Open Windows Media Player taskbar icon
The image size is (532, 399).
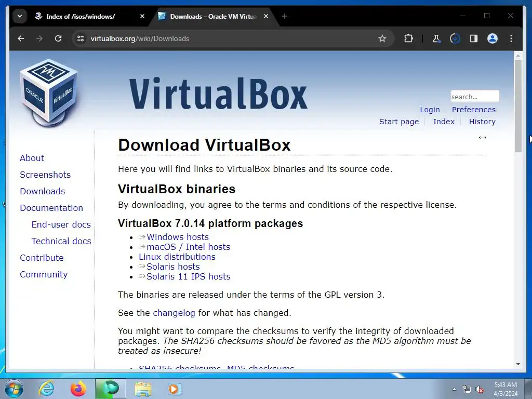coord(175,389)
